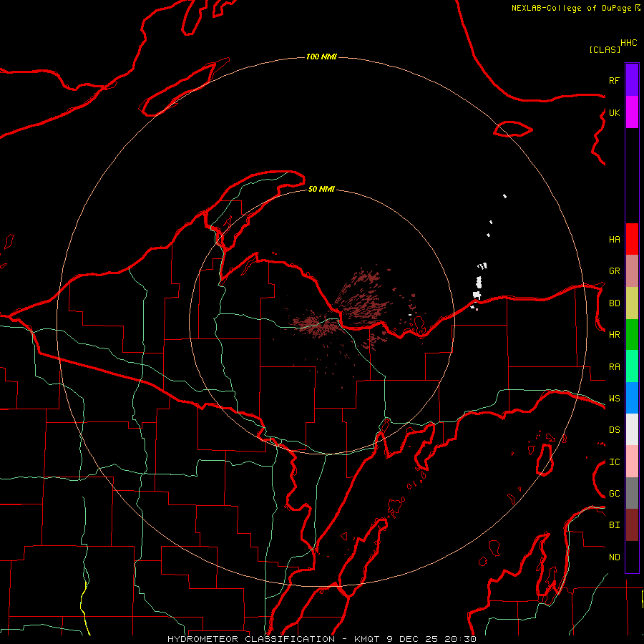This screenshot has width=644, height=644.
Task: Select the GR pink legend swatch
Action: [632, 271]
